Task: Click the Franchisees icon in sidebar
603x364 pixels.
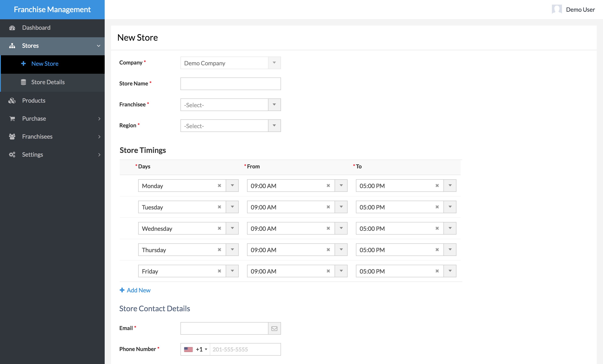Action: coord(12,136)
